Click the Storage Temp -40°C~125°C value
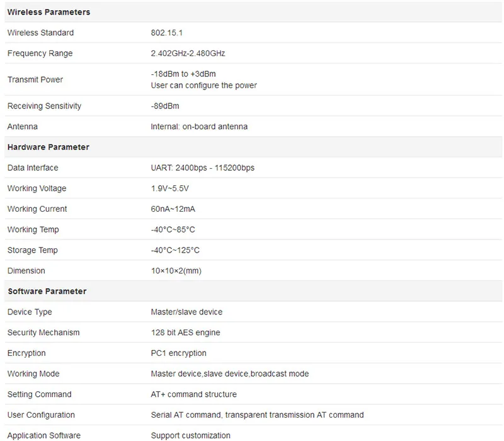The width and height of the screenshot is (504, 441). [x=175, y=250]
